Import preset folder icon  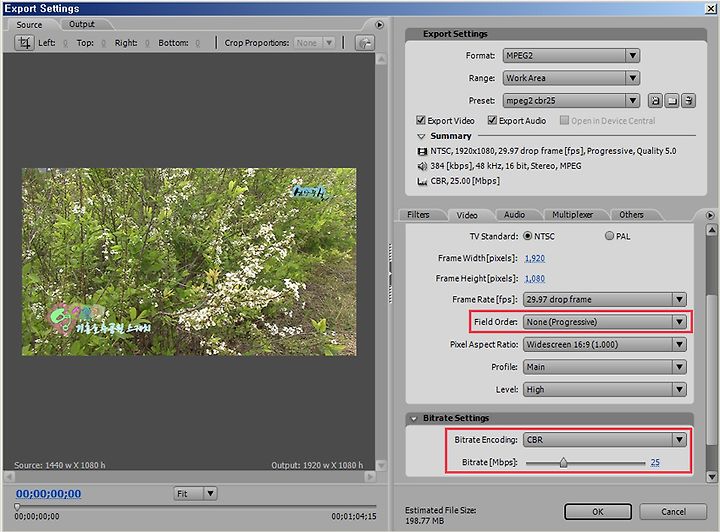pos(672,101)
